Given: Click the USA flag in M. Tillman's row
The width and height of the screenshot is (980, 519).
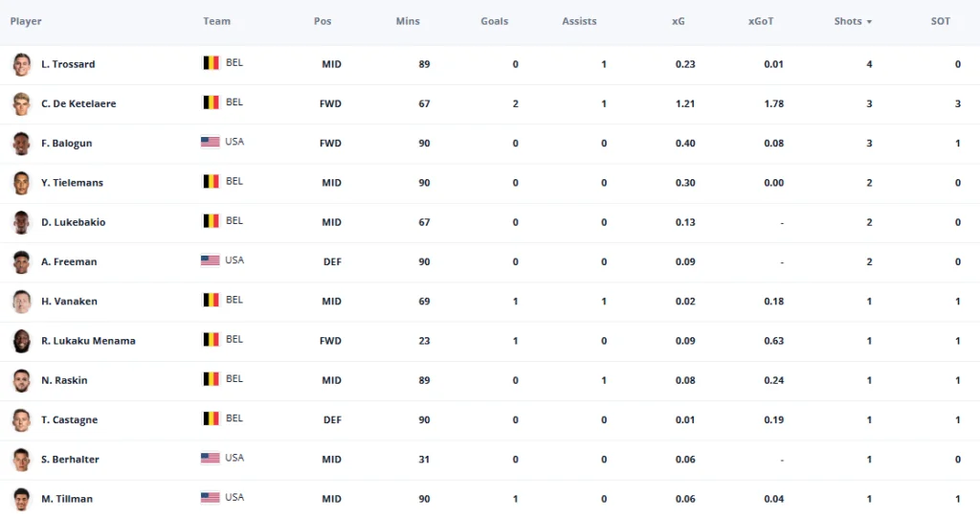Looking at the screenshot, I should (x=210, y=497).
